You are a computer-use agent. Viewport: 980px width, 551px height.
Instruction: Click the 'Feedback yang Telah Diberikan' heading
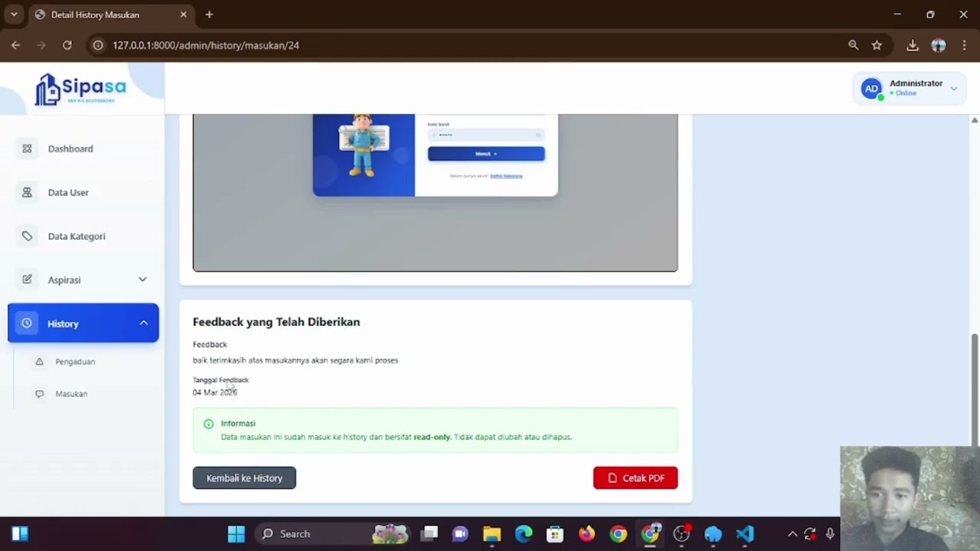pos(276,321)
